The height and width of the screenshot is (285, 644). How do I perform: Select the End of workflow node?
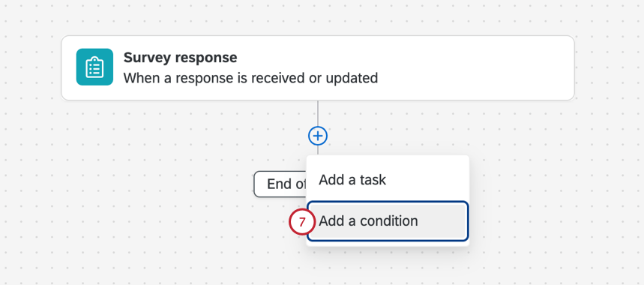click(x=280, y=184)
